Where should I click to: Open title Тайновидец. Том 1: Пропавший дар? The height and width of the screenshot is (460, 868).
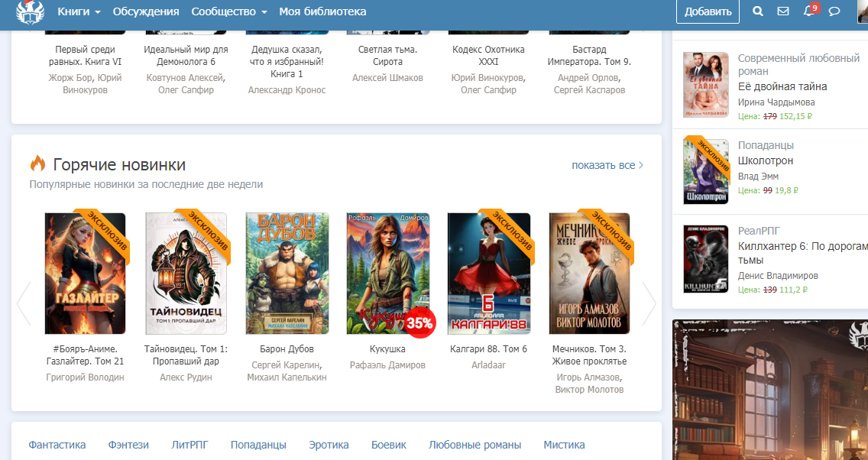tap(186, 355)
